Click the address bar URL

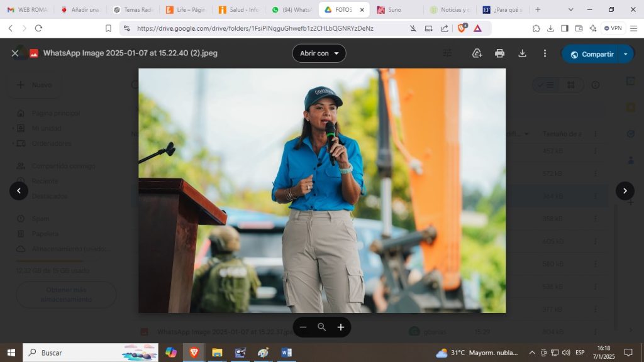[x=255, y=28]
